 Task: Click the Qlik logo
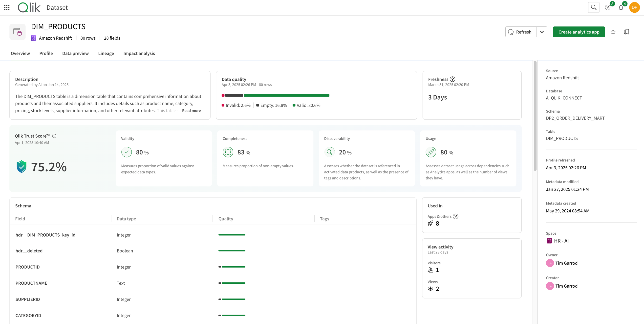click(29, 7)
